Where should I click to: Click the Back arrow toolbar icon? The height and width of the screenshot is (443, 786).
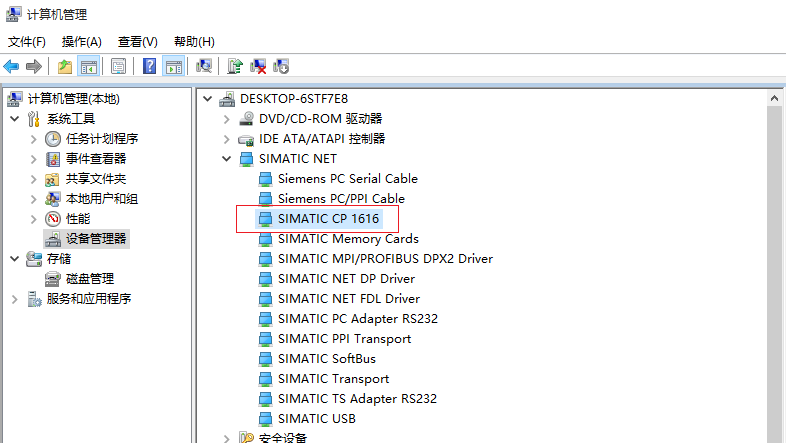pos(11,66)
